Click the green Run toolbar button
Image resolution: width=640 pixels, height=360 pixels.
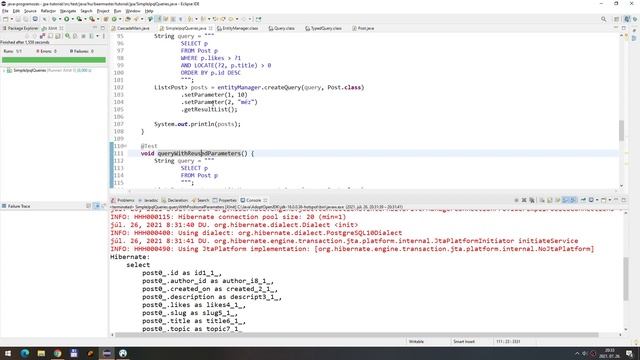pyautogui.click(x=67, y=19)
